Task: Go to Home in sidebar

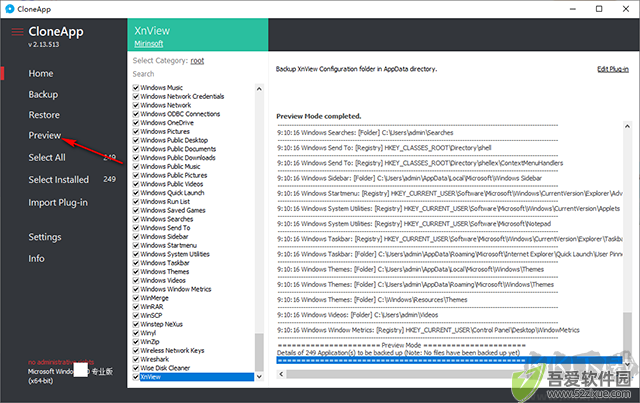Action: point(41,73)
